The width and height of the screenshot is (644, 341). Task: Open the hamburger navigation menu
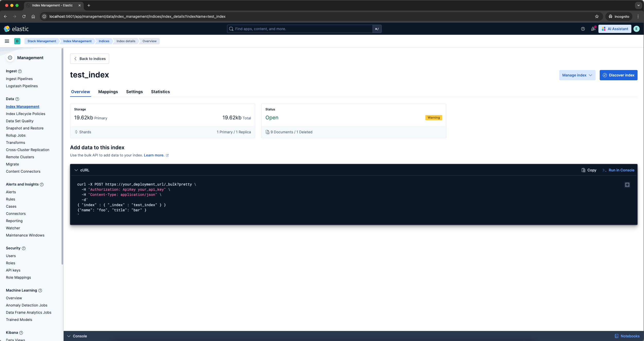(x=7, y=41)
